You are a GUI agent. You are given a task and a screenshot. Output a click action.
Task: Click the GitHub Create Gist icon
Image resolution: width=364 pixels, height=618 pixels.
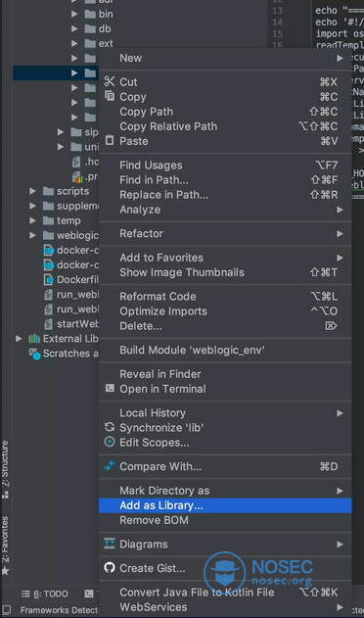pos(110,568)
